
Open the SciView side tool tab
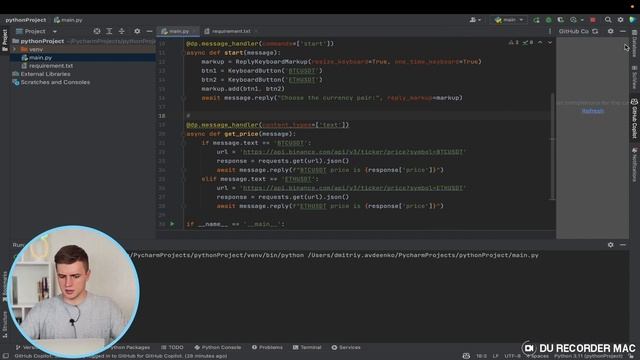click(634, 78)
